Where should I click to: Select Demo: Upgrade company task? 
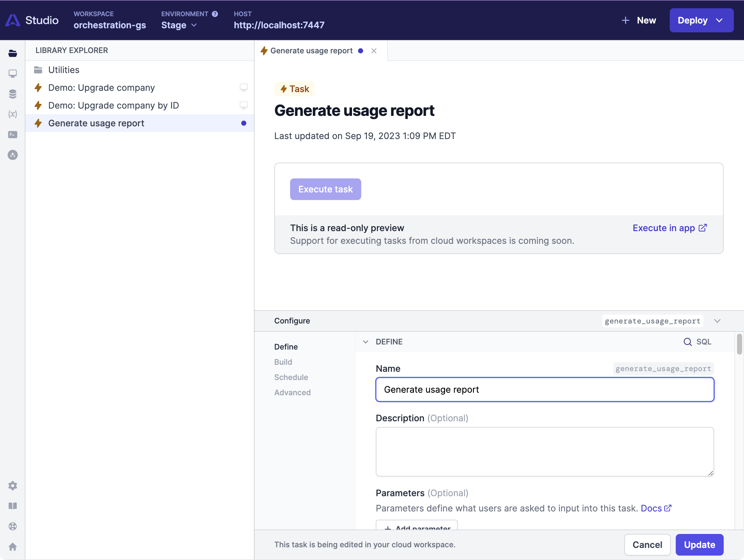pyautogui.click(x=140, y=88)
